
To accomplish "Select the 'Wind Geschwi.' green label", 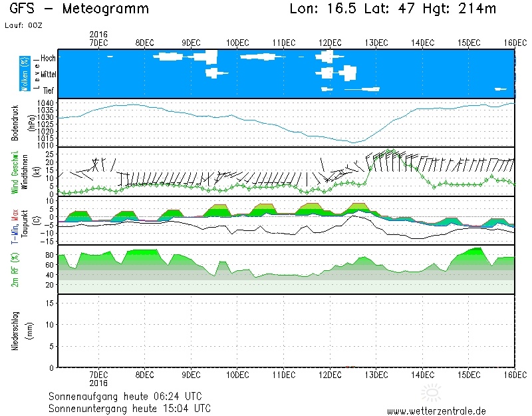I will pyautogui.click(x=15, y=172).
